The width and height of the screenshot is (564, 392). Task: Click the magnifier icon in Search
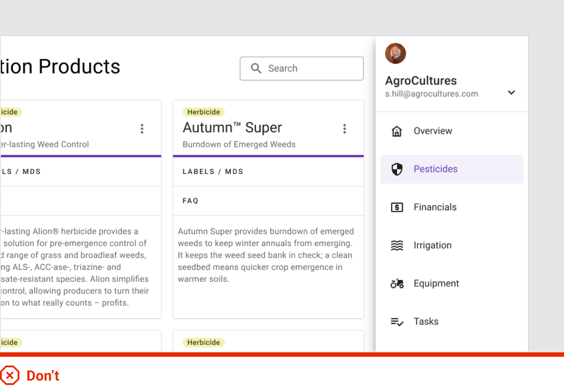coord(256,68)
